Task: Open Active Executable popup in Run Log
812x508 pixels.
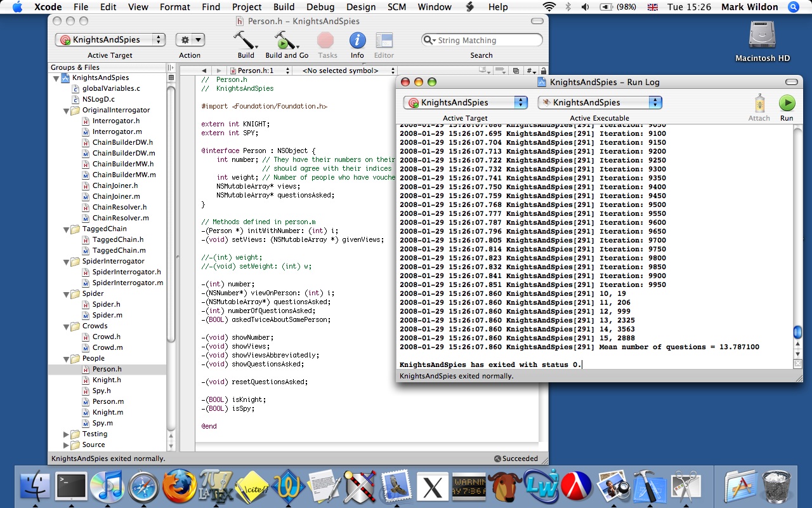Action: pyautogui.click(x=599, y=102)
